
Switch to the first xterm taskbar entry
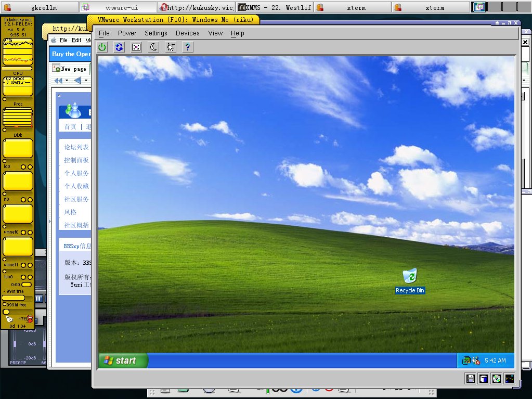pyautogui.click(x=353, y=7)
